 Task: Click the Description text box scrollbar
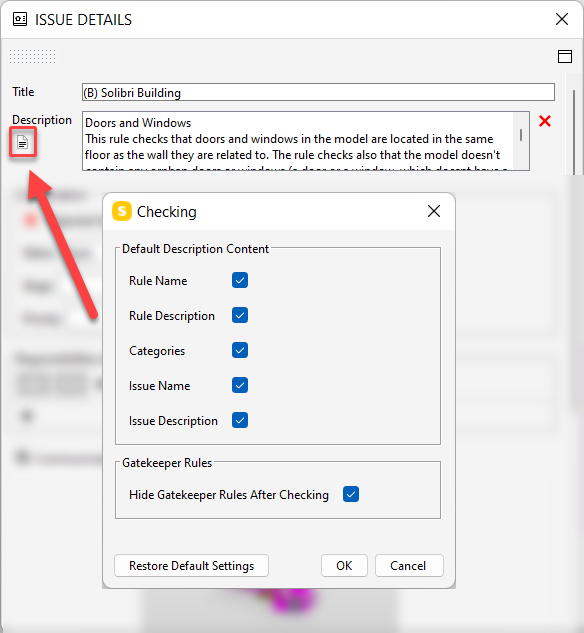[x=521, y=141]
